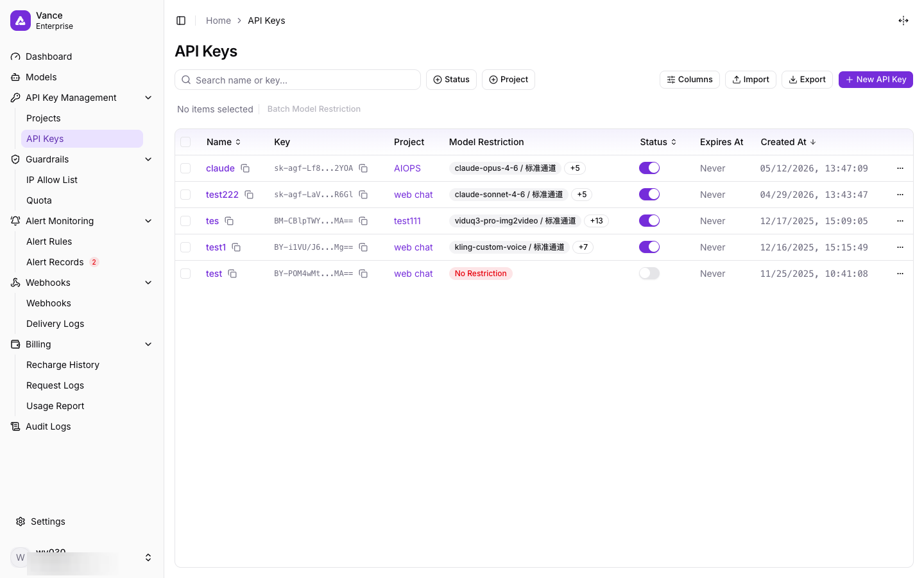Disable the claude key status toggle
Screen dimensions: 924x578
tap(649, 168)
